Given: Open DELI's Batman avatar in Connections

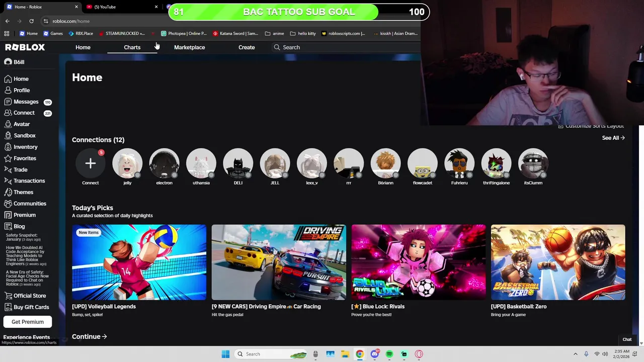Looking at the screenshot, I should click(238, 163).
